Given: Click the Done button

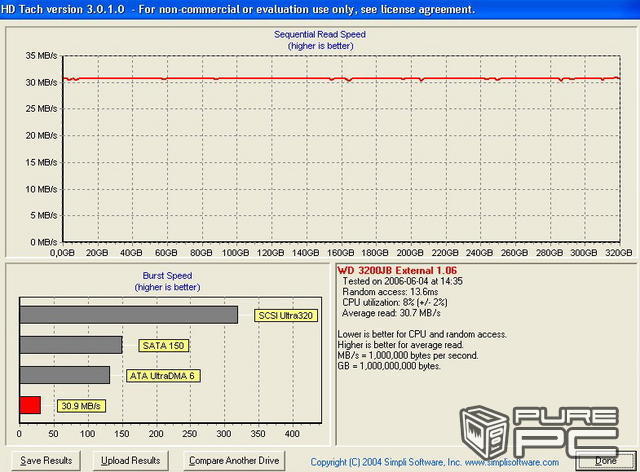Looking at the screenshot, I should (x=606, y=461).
